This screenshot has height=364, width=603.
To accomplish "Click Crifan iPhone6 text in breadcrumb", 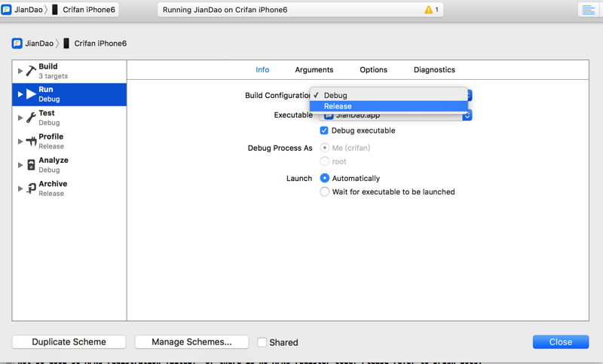I will tap(100, 43).
